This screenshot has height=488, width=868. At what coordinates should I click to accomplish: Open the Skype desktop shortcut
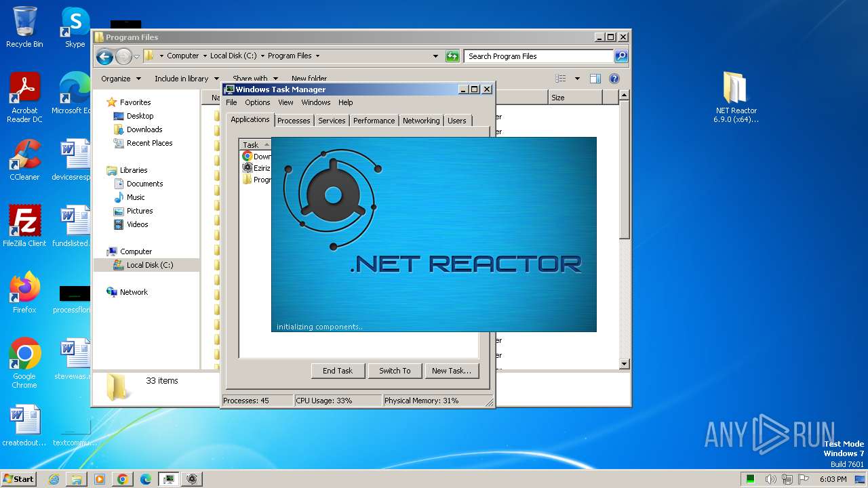tap(75, 27)
